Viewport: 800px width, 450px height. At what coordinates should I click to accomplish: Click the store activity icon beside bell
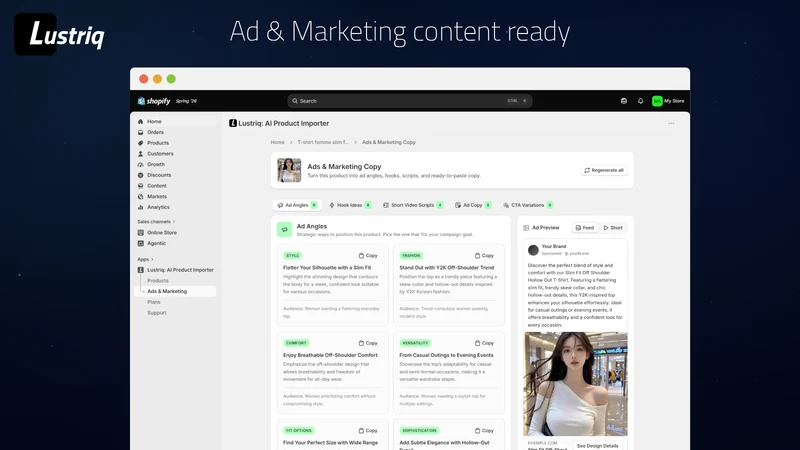coord(623,101)
